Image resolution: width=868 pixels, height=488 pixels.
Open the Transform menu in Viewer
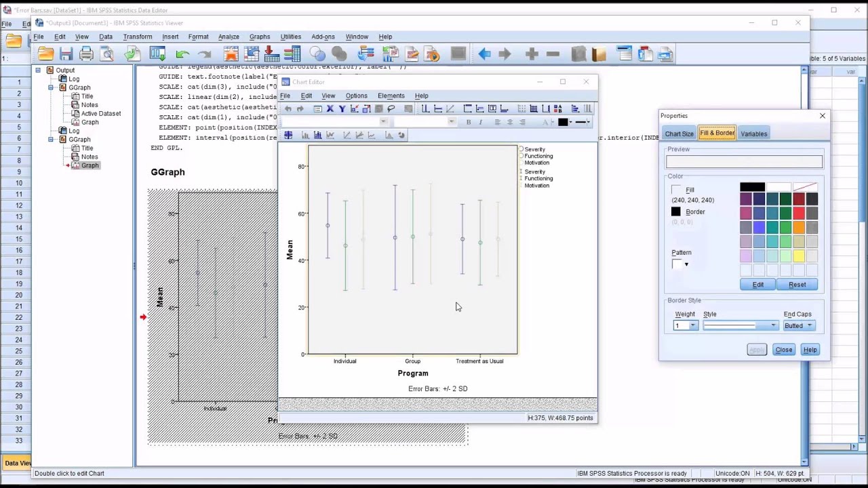(138, 37)
